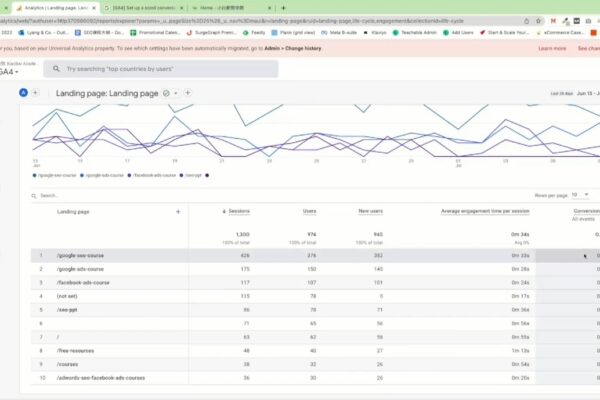
Task: Open the GA4 property selector dropdown
Action: [x=9, y=72]
